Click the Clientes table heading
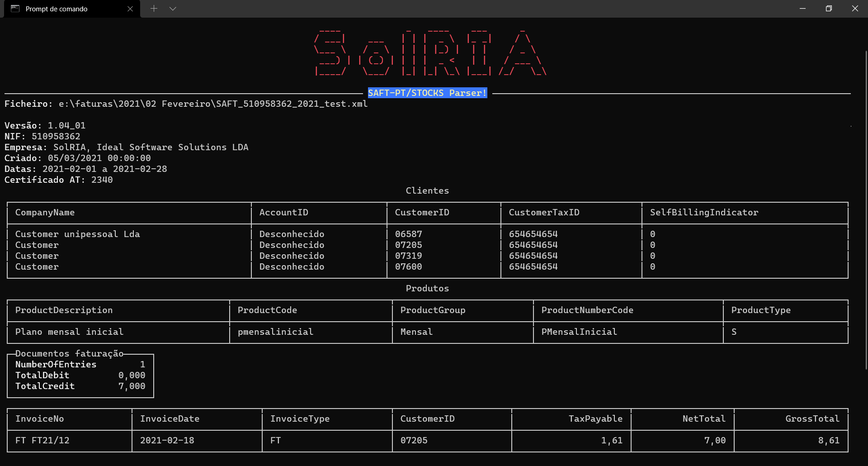868x466 pixels. coord(427,190)
